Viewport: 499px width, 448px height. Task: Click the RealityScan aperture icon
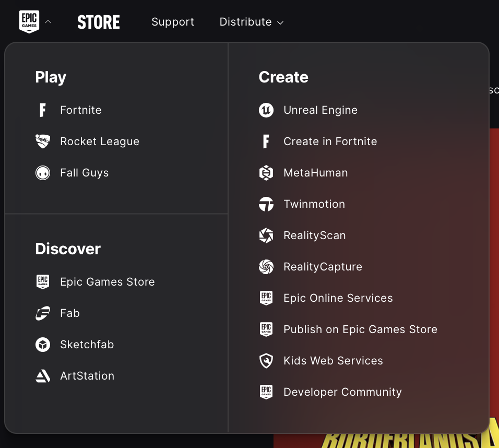[266, 235]
